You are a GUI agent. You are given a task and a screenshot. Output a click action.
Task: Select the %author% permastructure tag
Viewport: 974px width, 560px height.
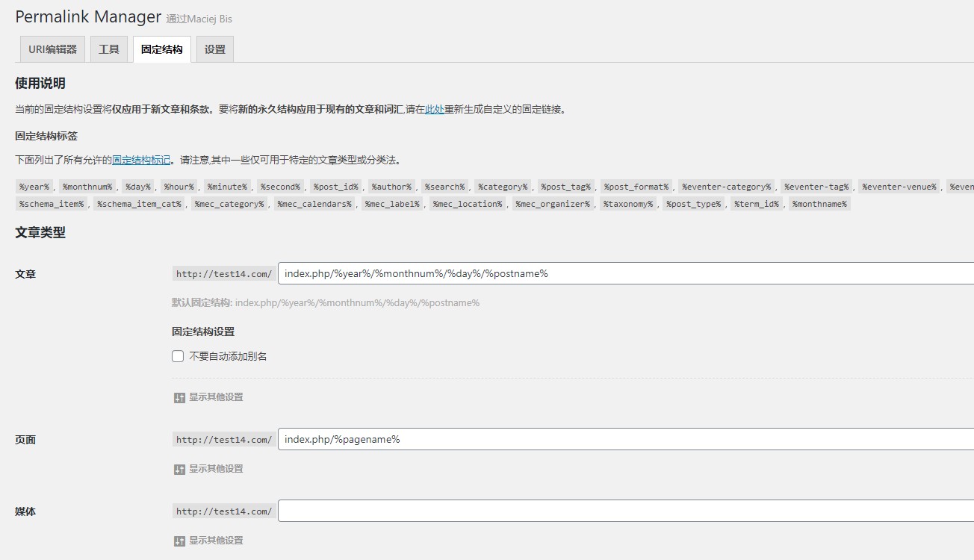[391, 187]
